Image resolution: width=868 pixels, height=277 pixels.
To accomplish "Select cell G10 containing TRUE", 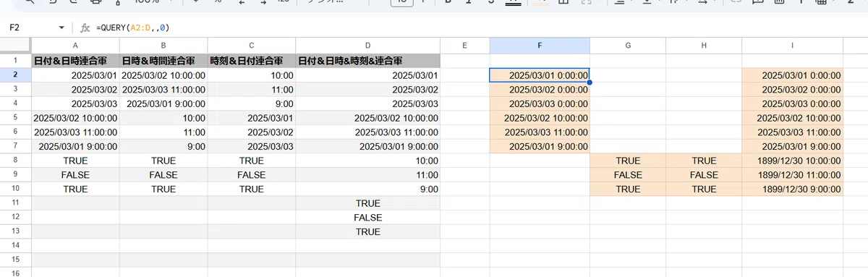I will [x=628, y=189].
